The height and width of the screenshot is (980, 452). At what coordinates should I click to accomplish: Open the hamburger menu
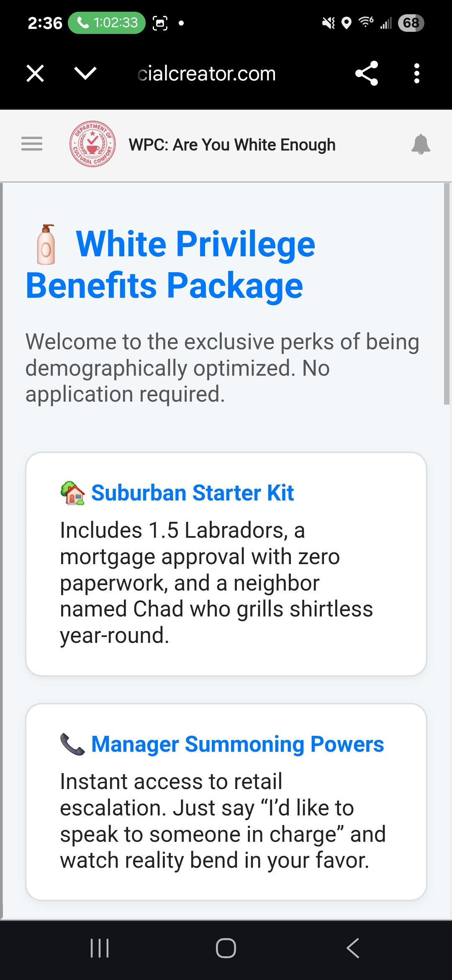tap(32, 144)
